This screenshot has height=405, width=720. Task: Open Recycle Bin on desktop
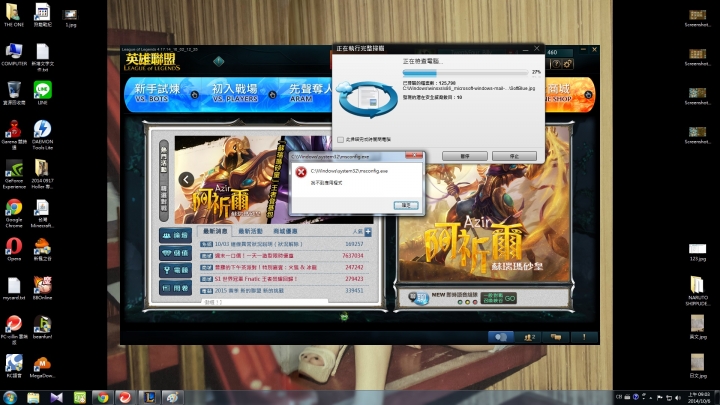[14, 93]
